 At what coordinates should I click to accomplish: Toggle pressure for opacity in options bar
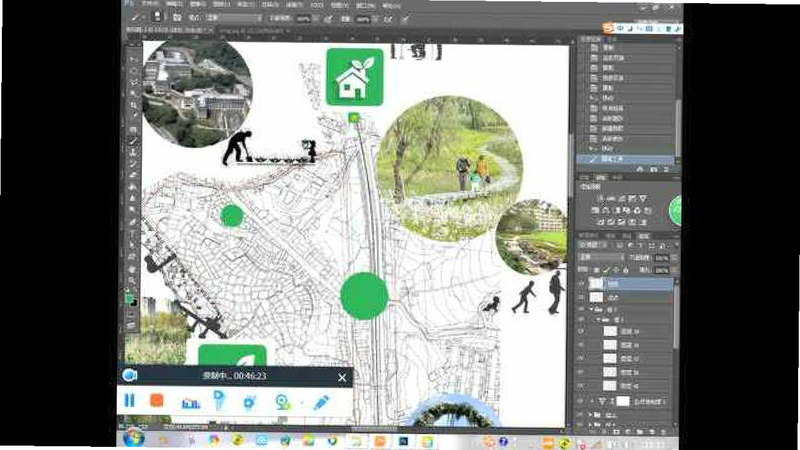tap(328, 19)
